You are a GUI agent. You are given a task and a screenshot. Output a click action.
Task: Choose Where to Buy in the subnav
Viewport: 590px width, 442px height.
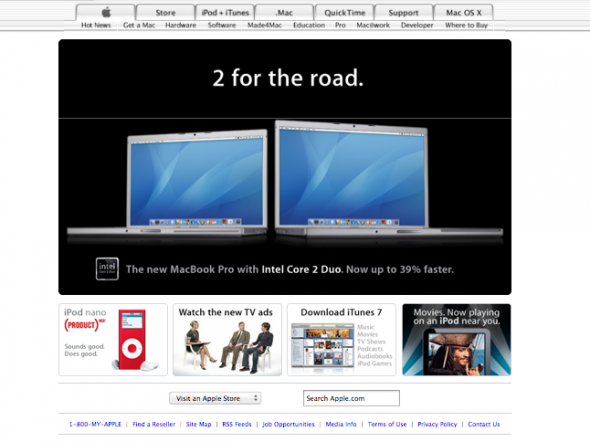pyautogui.click(x=466, y=25)
